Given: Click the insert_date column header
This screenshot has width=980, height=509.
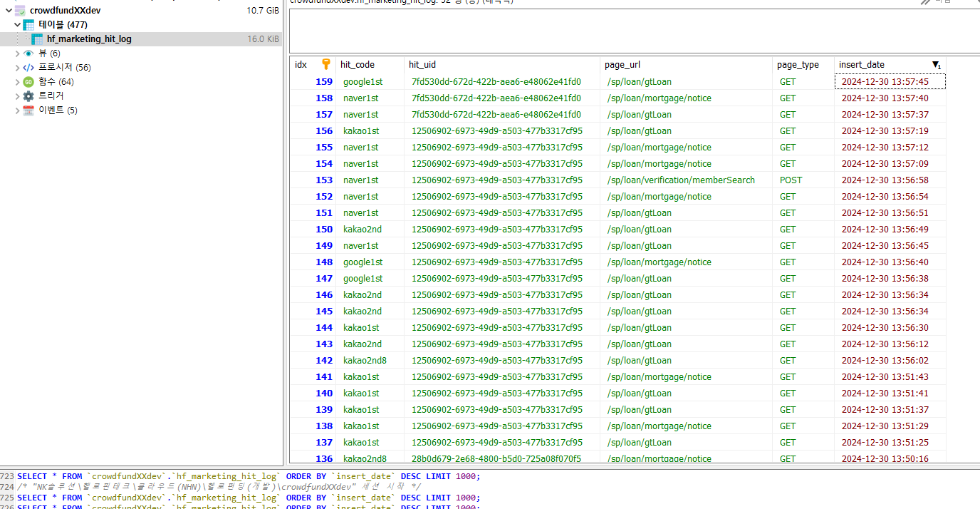Looking at the screenshot, I should click(890, 64).
